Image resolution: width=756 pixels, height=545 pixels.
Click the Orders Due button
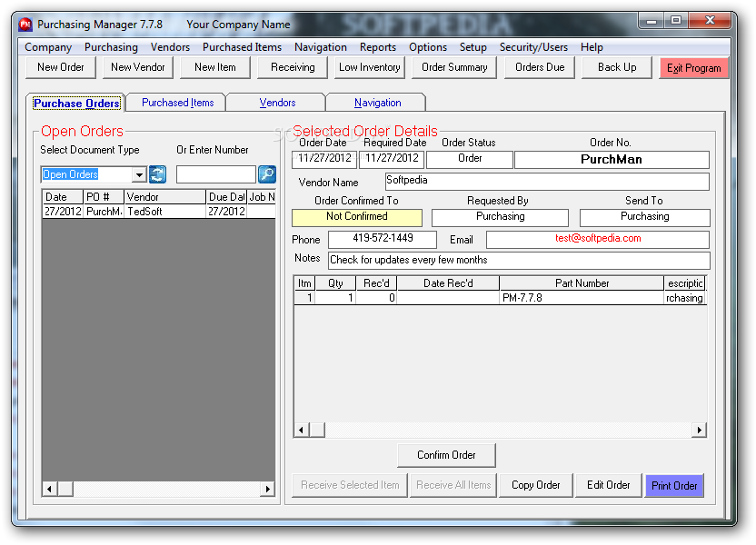pos(540,67)
